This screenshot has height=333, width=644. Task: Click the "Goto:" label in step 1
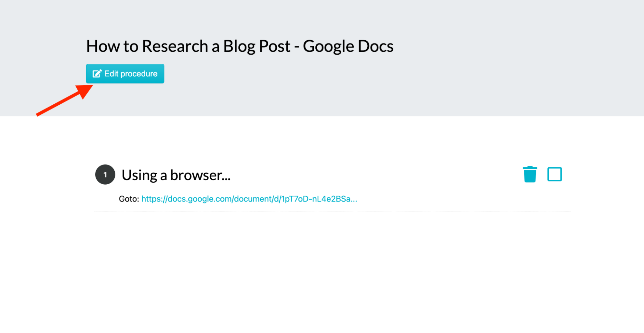tap(129, 199)
